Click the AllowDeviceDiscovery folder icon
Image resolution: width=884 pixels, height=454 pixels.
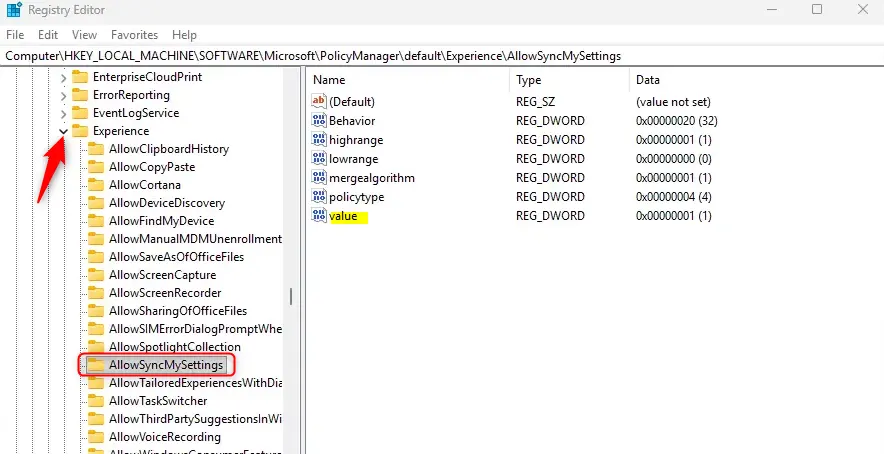tap(96, 203)
